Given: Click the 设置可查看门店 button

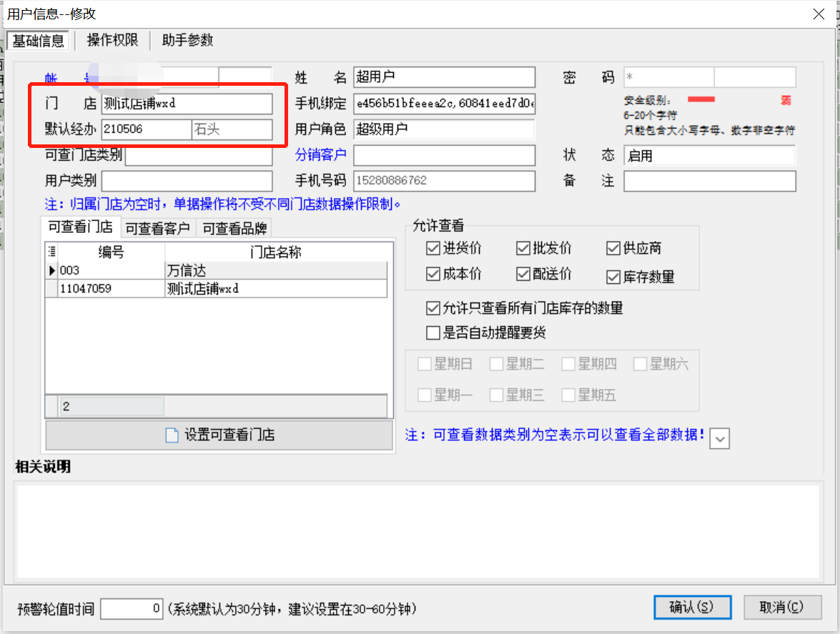Looking at the screenshot, I should [219, 435].
